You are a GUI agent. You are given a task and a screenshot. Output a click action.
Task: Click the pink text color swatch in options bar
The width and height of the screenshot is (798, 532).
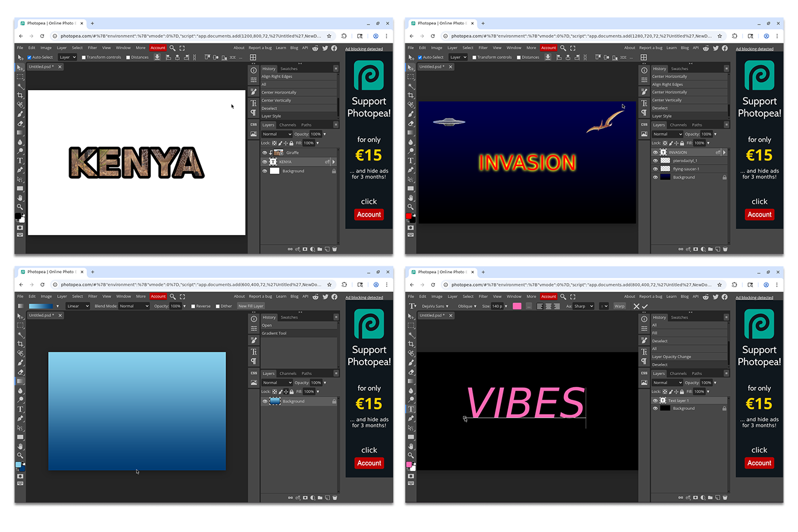[x=517, y=306]
